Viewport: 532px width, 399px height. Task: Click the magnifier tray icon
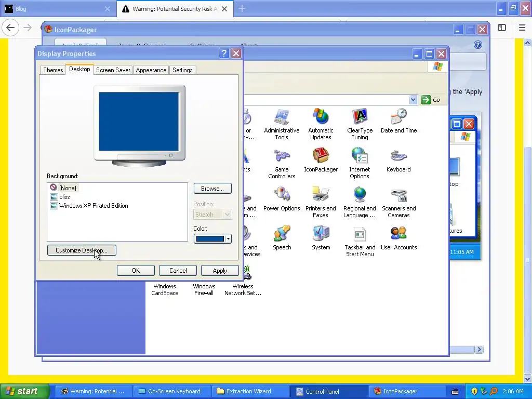pos(494,391)
